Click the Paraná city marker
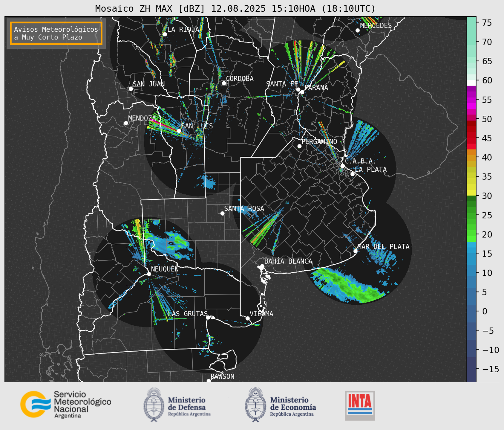Image resolution: width=504 pixels, height=430 pixels. (302, 92)
